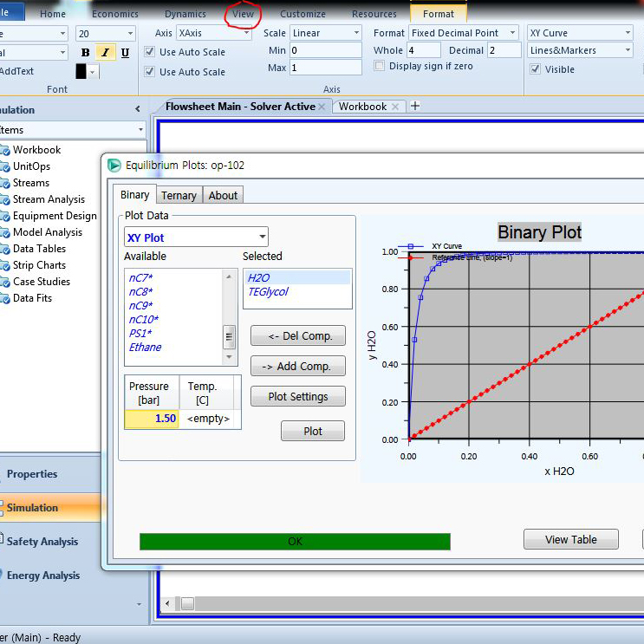Click the Workbook folder icon in navigation
The height and width of the screenshot is (644, 644).
pos(4,150)
